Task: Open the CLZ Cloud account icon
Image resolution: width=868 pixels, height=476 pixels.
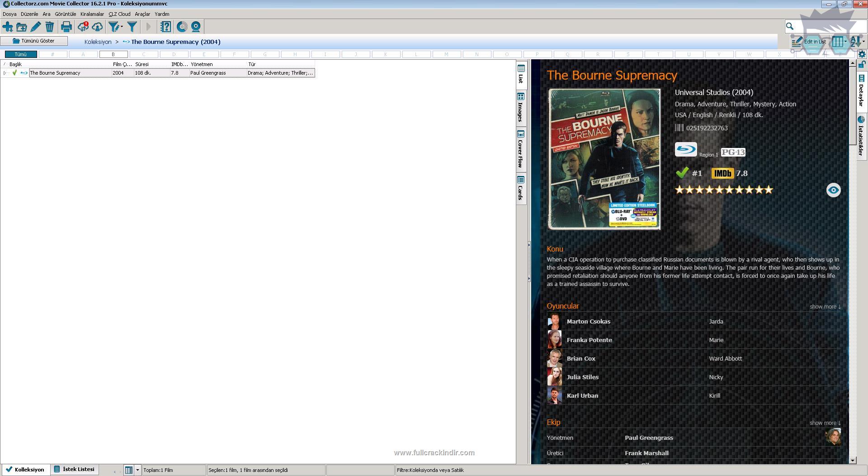Action: pos(97,27)
